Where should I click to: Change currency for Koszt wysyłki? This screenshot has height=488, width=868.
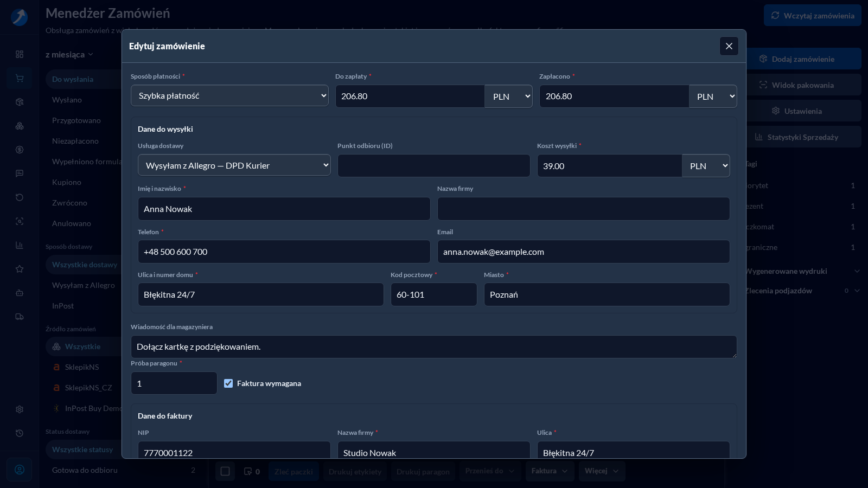pos(706,166)
